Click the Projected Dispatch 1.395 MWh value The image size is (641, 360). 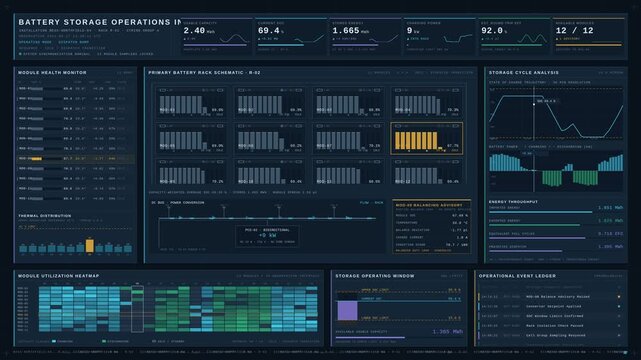(x=610, y=247)
